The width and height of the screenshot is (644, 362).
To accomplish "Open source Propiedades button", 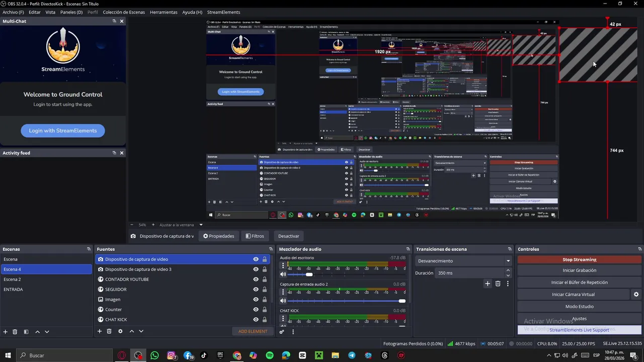I will pyautogui.click(x=219, y=236).
